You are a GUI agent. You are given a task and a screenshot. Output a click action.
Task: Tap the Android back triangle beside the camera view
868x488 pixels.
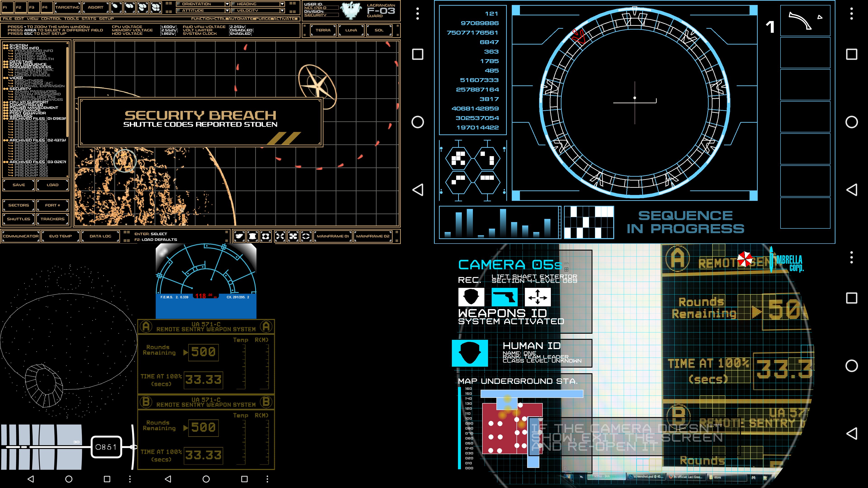coord(851,434)
